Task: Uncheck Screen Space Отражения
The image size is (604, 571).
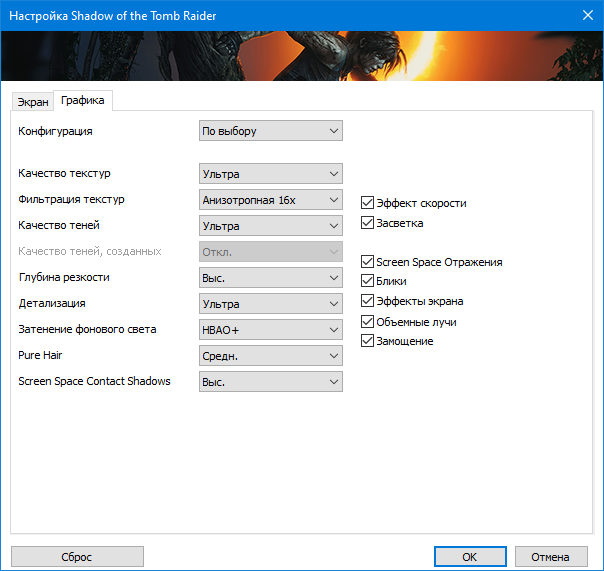Action: pos(367,262)
